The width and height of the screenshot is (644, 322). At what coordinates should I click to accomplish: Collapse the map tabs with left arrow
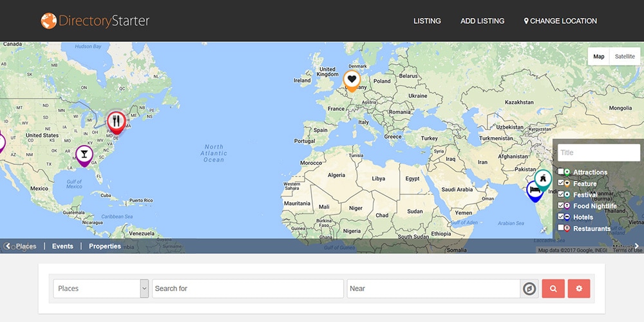(x=7, y=246)
